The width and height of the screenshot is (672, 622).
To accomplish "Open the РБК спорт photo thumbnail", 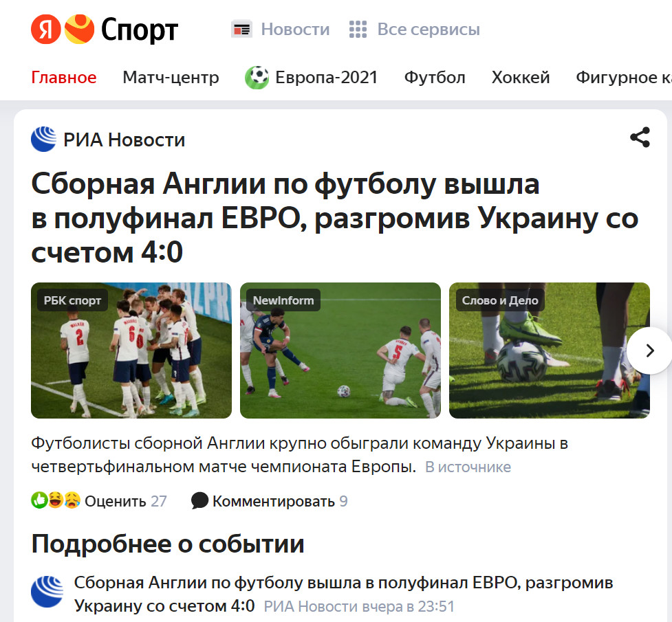I will click(131, 351).
